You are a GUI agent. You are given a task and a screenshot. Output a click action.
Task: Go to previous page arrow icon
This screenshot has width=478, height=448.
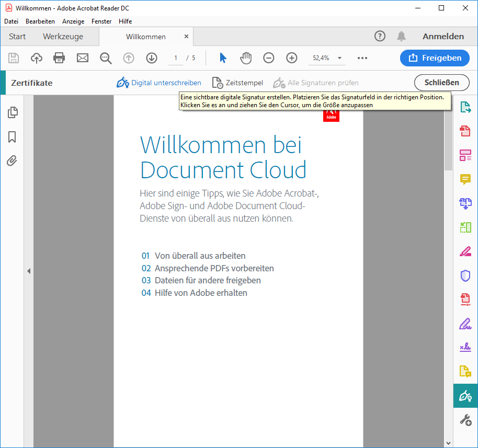129,58
